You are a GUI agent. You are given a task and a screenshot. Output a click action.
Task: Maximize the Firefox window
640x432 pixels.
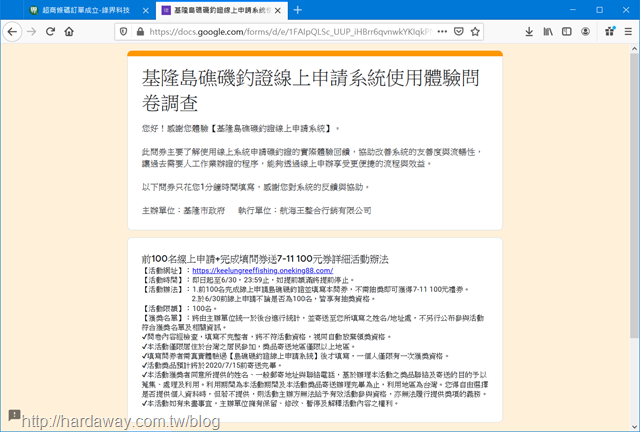pos(599,10)
